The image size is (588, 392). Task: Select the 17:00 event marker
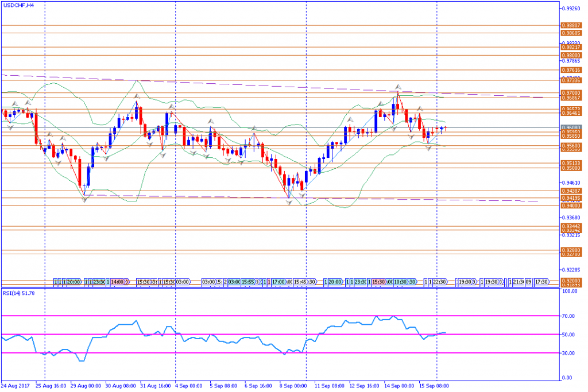point(278,282)
